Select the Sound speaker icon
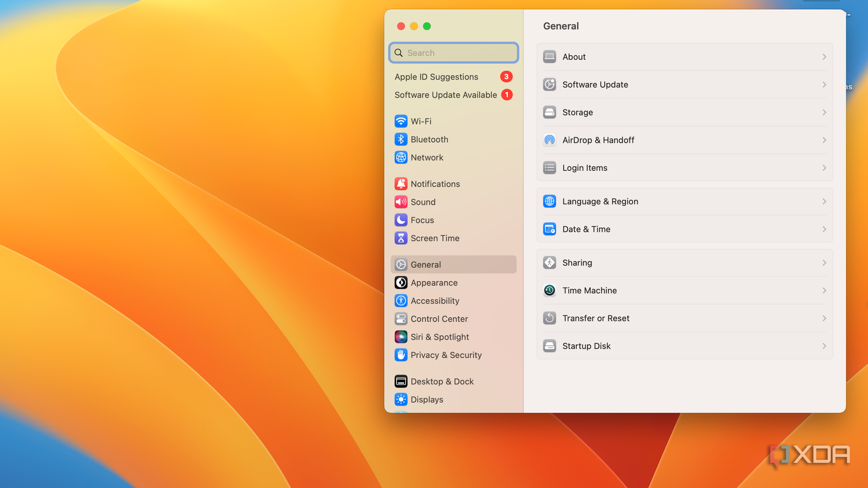The image size is (868, 488). (401, 202)
